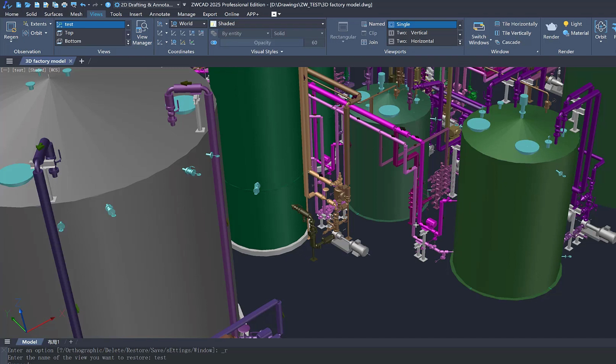Expand the viewport configurations list gallery

(460, 42)
